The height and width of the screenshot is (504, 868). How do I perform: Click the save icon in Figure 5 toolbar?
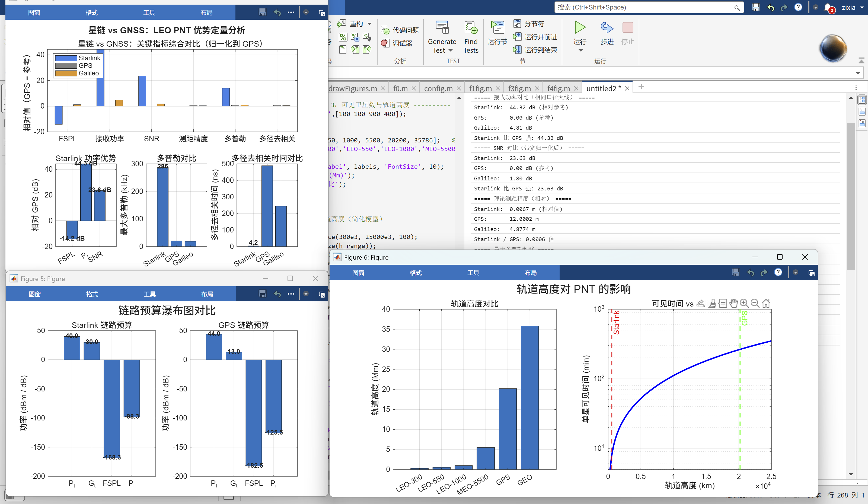point(263,294)
